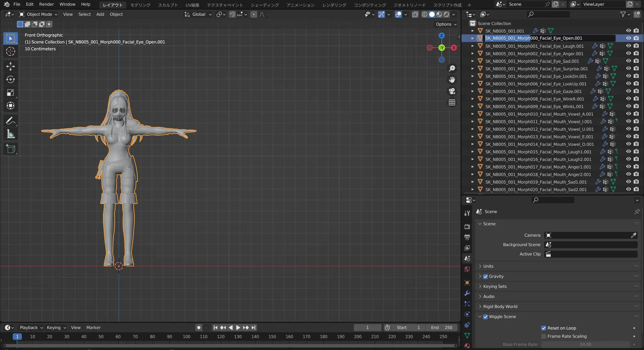
Task: Switch to wireframe viewport shading
Action: tap(425, 14)
